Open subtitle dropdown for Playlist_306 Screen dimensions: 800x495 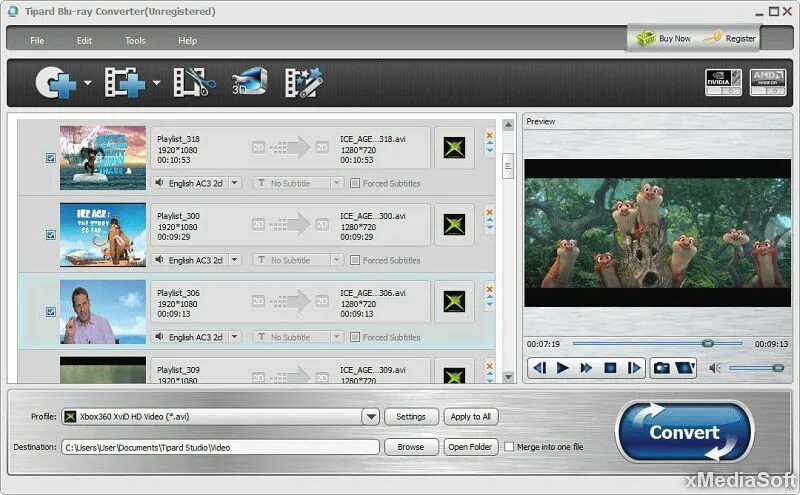click(x=336, y=337)
